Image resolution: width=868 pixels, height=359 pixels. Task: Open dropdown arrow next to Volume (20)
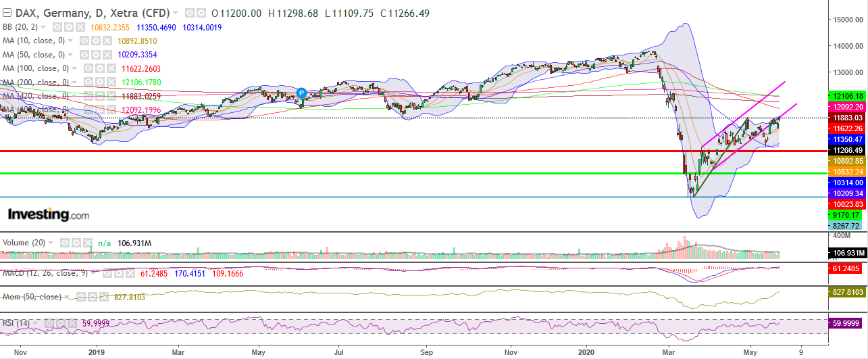(x=51, y=243)
